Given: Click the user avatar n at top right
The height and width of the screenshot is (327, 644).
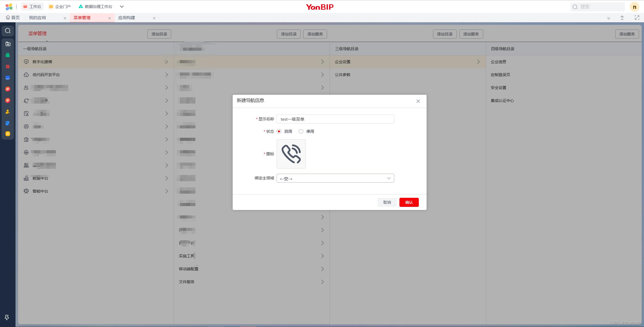Looking at the screenshot, I should [x=634, y=6].
